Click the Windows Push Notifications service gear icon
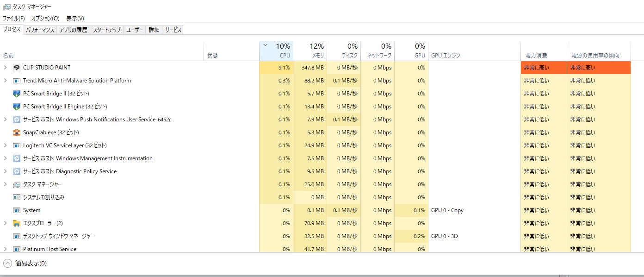The height and width of the screenshot is (277, 644). (x=17, y=120)
